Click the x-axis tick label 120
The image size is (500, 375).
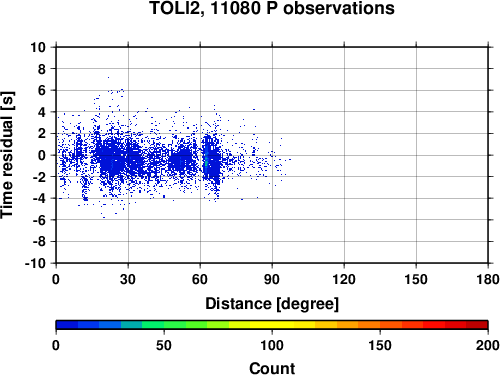[344, 279]
